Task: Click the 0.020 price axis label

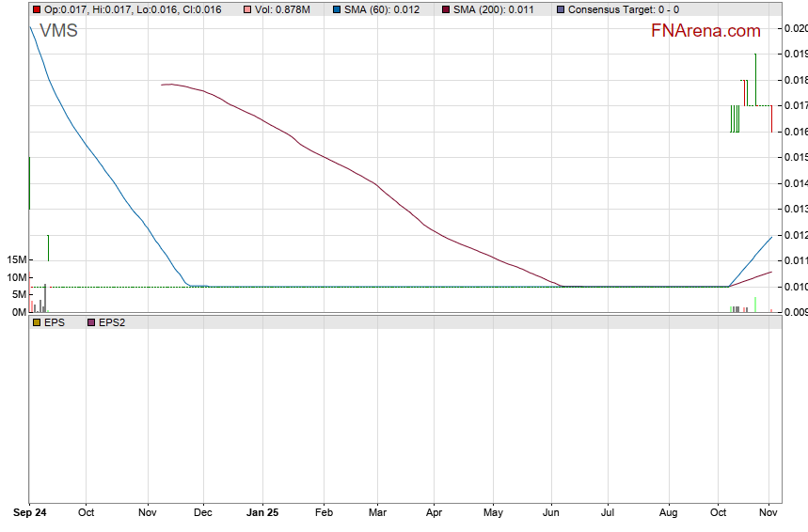Action: pos(795,28)
